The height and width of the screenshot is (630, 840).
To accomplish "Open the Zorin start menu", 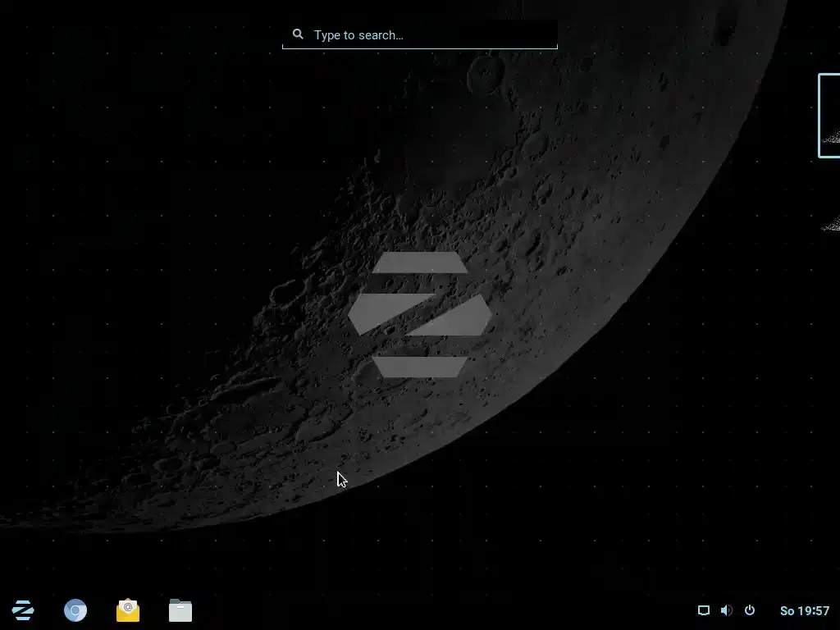I will (x=23, y=610).
